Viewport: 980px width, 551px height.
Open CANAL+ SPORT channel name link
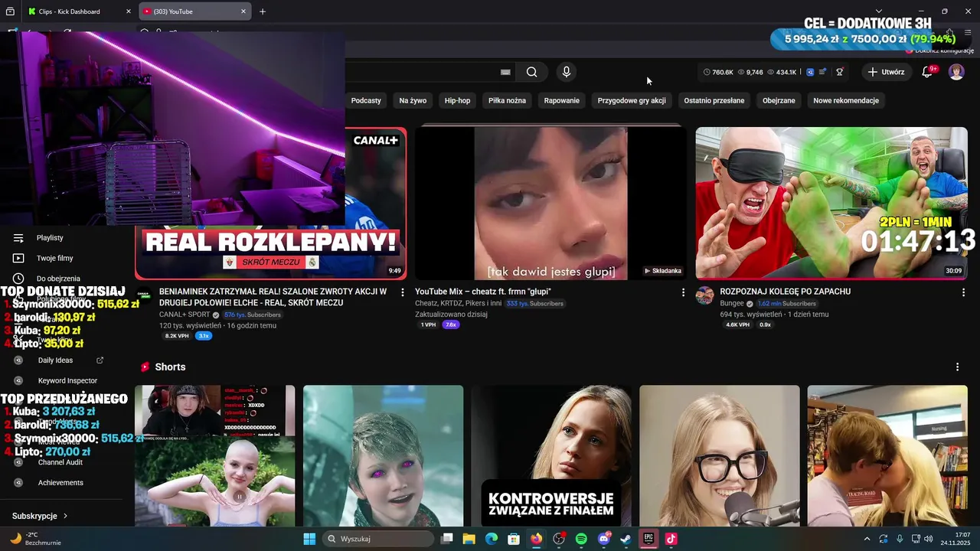pos(185,315)
